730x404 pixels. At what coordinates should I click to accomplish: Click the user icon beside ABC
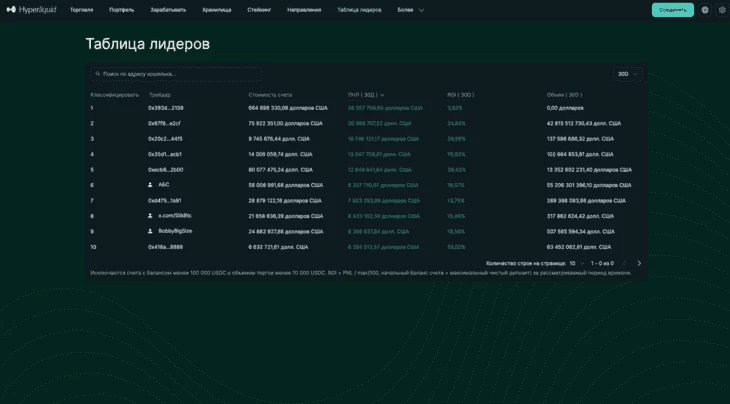point(150,185)
